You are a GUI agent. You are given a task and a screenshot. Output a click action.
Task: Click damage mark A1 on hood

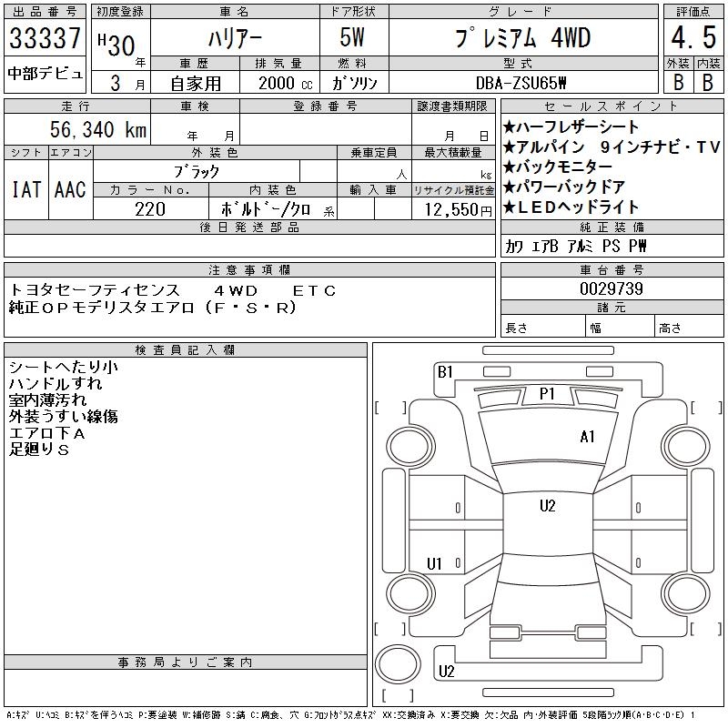587,437
